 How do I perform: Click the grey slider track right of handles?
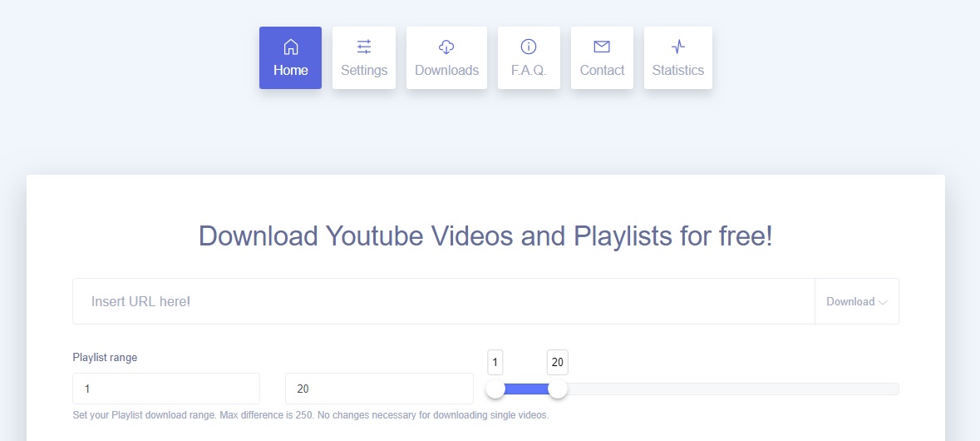(x=731, y=389)
